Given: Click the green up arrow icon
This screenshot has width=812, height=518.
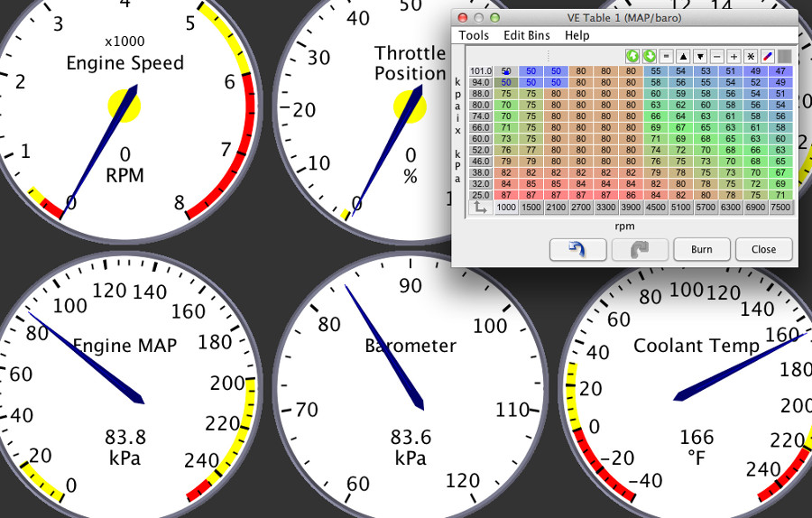Looking at the screenshot, I should [633, 56].
